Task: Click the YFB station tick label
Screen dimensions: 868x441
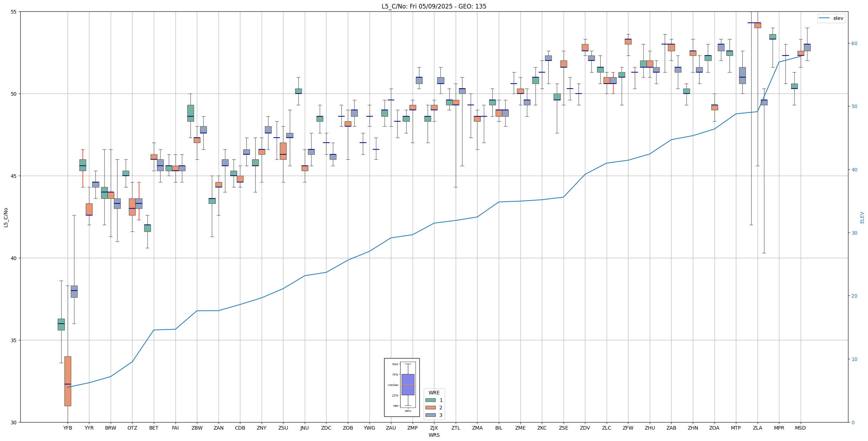Action: pos(68,428)
